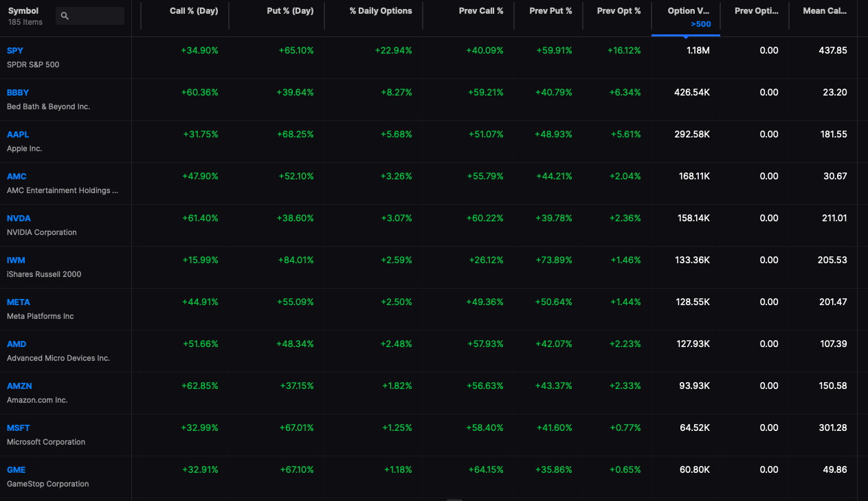Select the META symbol link
Screen dimensions: 868x501
point(19,302)
